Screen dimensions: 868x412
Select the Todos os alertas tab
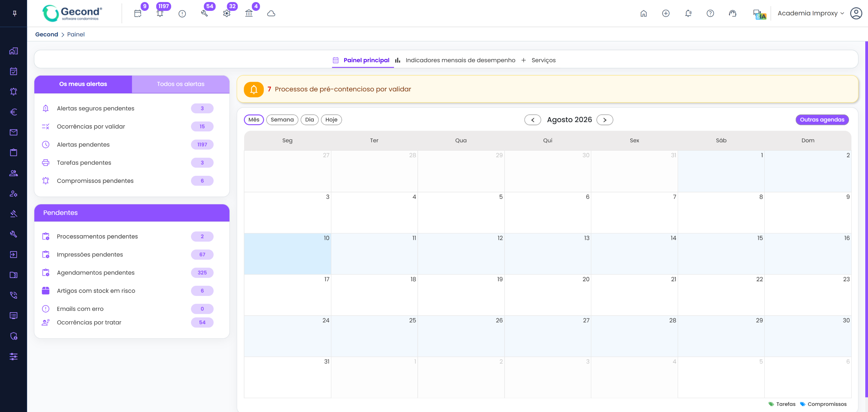pos(181,84)
